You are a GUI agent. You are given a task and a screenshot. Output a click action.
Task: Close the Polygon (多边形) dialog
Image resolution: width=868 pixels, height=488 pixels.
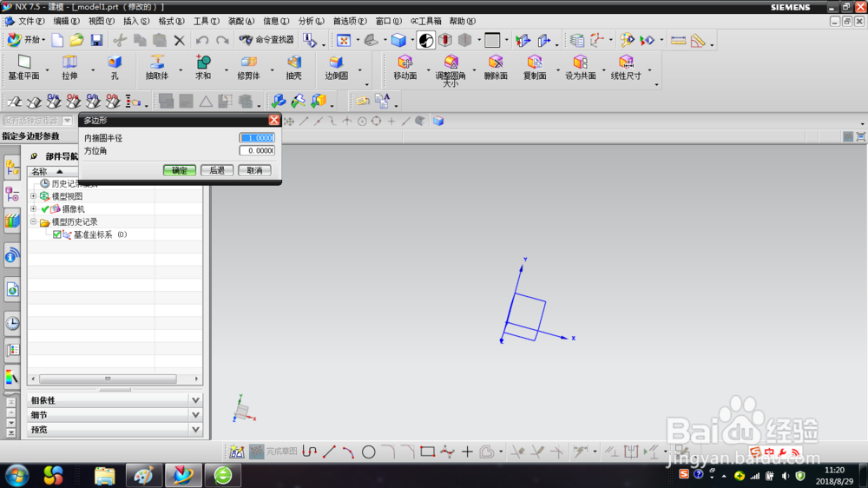[273, 120]
